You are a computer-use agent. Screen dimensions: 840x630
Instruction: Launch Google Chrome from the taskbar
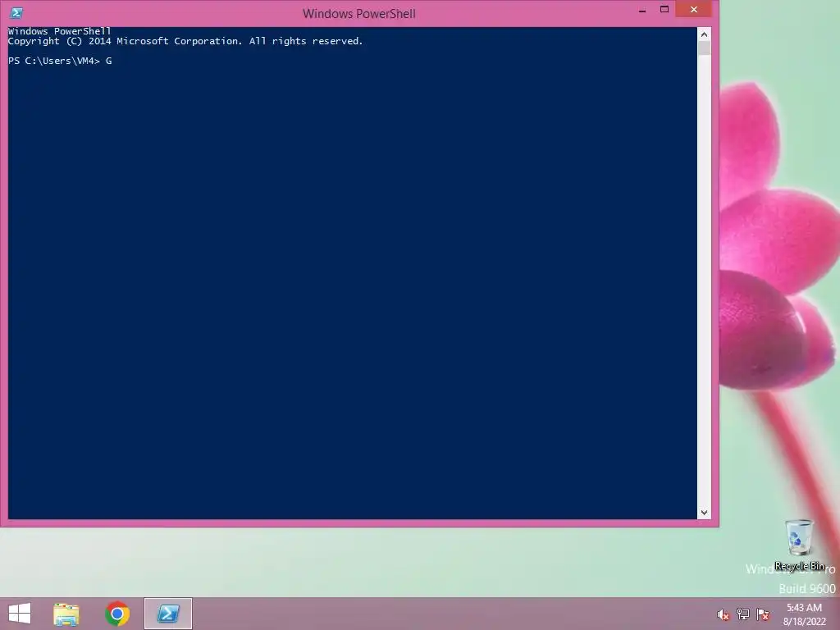117,614
